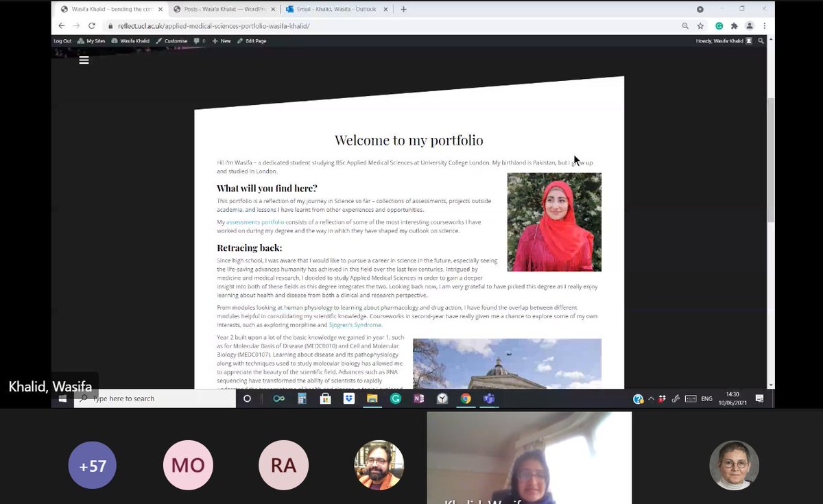Open the Grammarly extension icon in Chrome toolbar
Screen dimensions: 823x504
(x=719, y=25)
